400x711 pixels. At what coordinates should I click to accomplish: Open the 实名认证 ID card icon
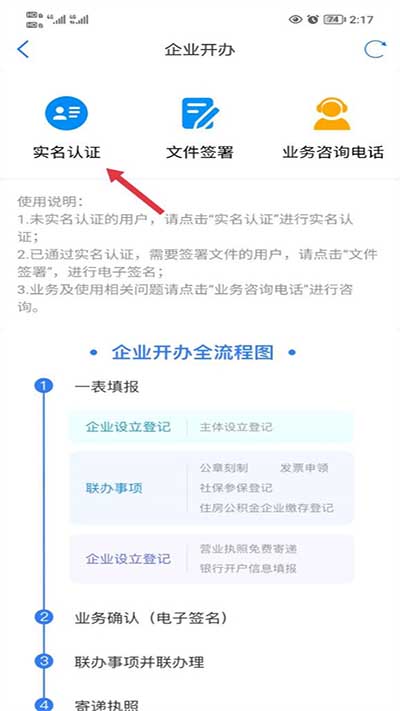[x=66, y=113]
